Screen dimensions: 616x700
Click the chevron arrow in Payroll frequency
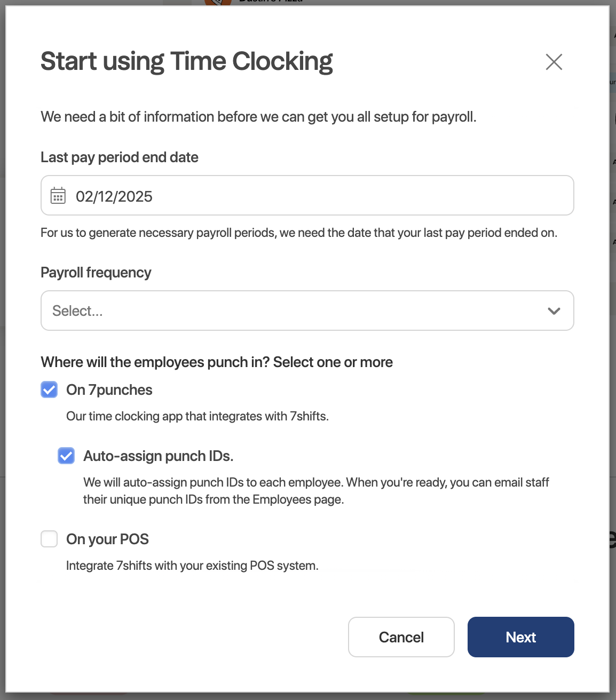click(554, 311)
